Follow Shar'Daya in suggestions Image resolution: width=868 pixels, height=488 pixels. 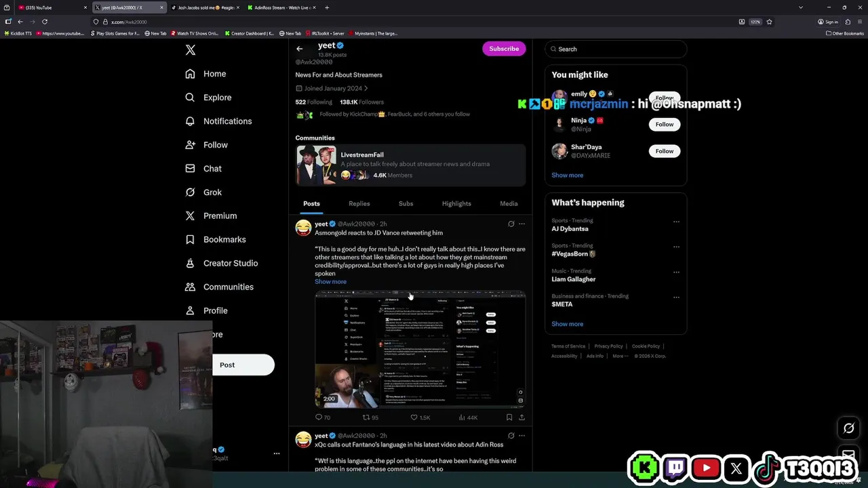pos(665,151)
